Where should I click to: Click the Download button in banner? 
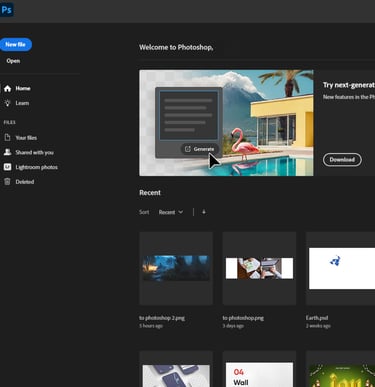342,160
